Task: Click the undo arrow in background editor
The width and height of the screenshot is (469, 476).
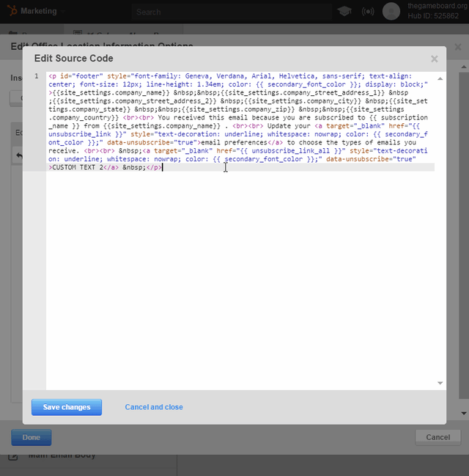Action: [19, 155]
